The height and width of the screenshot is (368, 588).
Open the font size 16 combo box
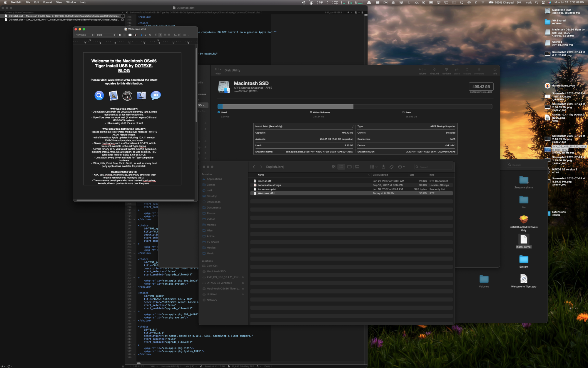coord(122,35)
